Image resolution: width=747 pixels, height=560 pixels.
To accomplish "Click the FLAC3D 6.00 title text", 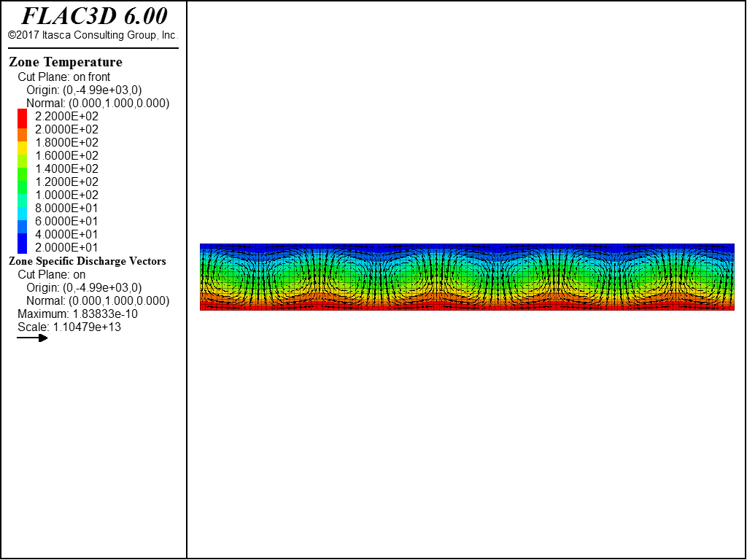I will pyautogui.click(x=94, y=16).
